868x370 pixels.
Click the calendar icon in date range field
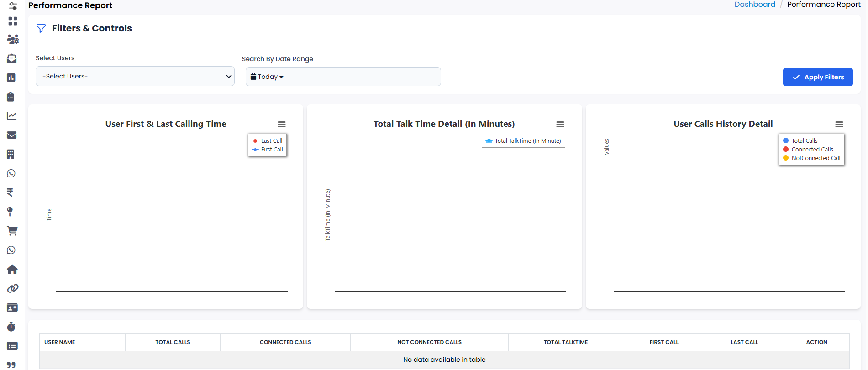coord(253,77)
